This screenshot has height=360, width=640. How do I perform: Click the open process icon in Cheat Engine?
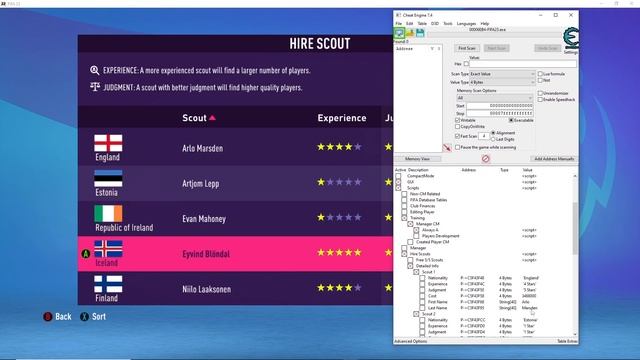pyautogui.click(x=399, y=33)
